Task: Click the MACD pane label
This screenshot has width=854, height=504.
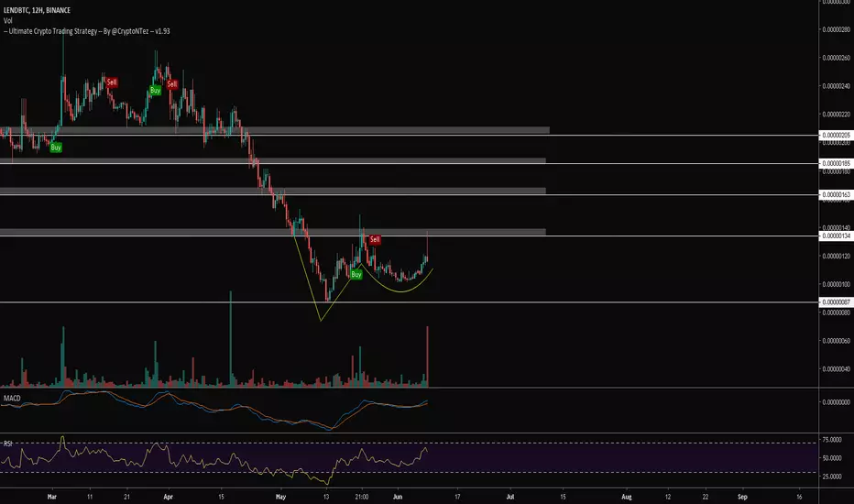Action: (x=12, y=399)
